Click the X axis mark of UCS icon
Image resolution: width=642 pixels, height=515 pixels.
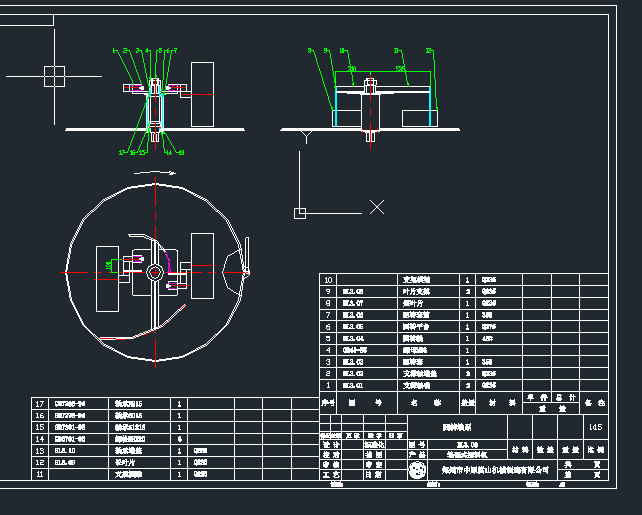[x=377, y=207]
